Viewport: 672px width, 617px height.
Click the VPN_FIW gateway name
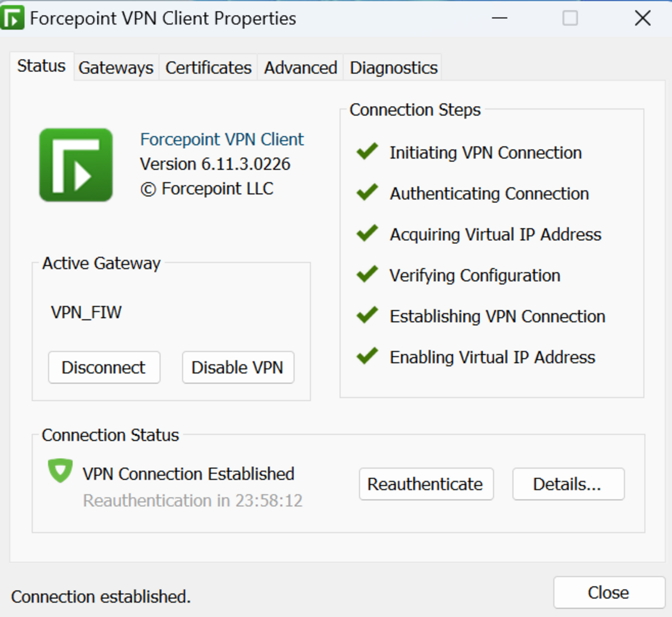click(86, 313)
